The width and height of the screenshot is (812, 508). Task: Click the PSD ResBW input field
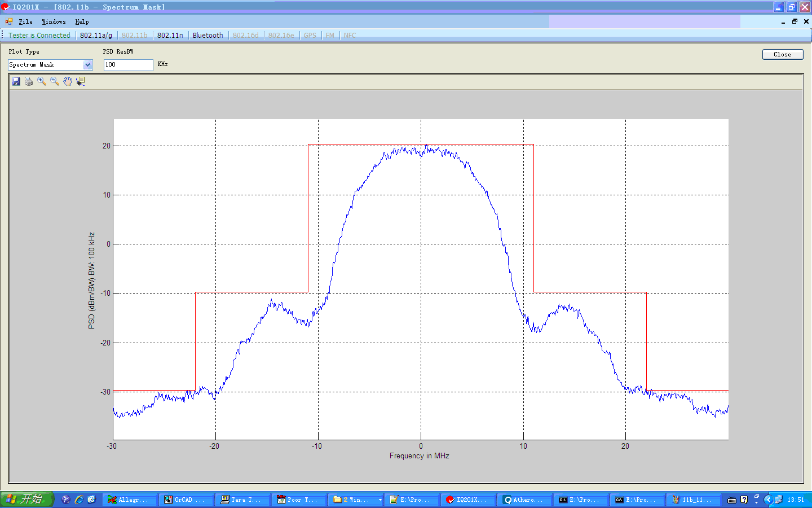click(128, 65)
